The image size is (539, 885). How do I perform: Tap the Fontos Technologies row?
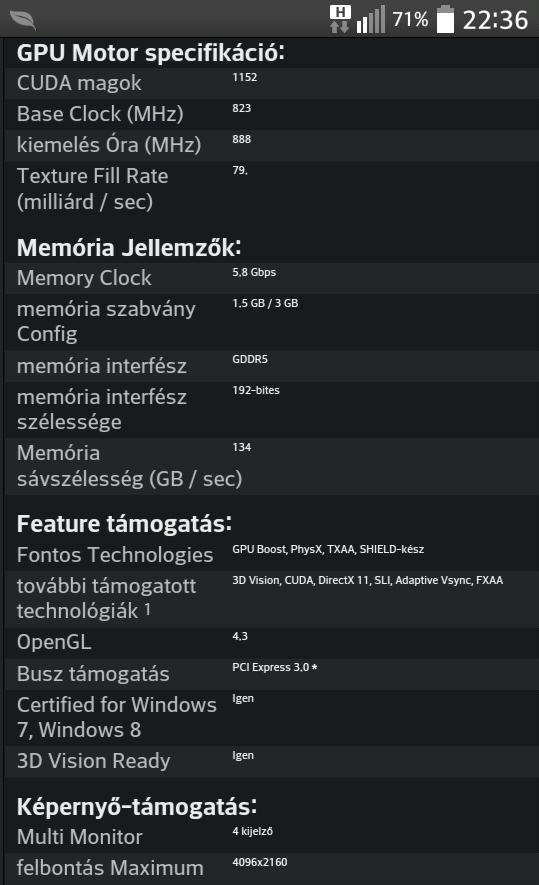272,555
